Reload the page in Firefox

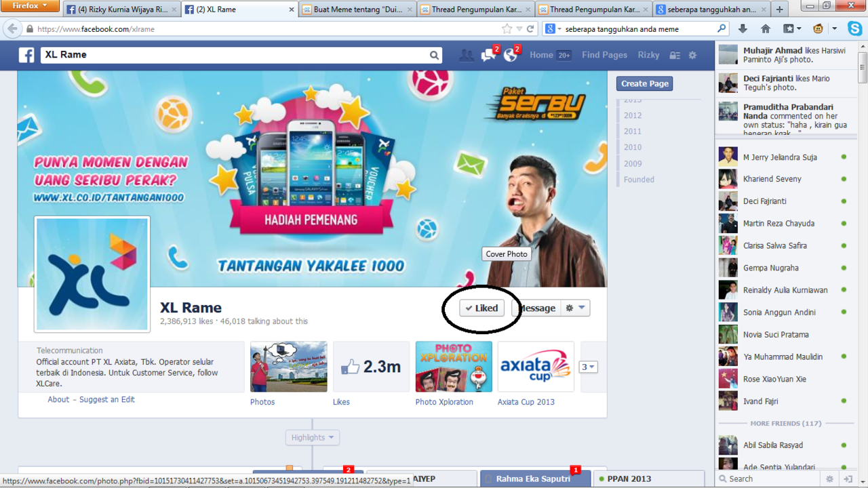click(530, 29)
